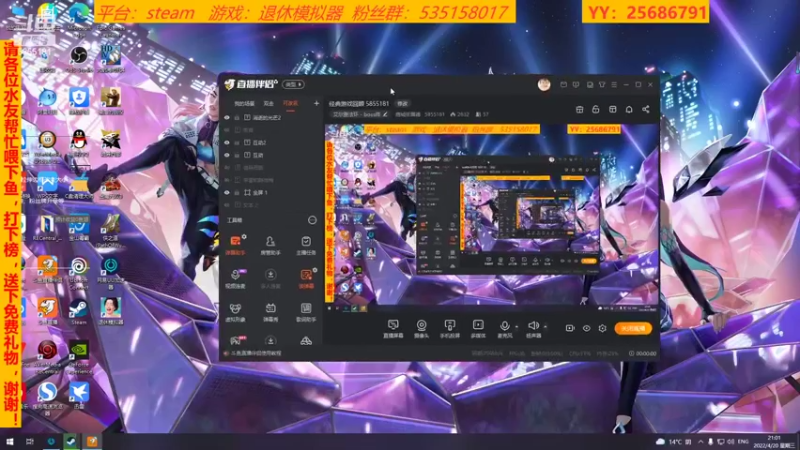
Task: Toggle visibility of the first source layer
Action: [227, 117]
